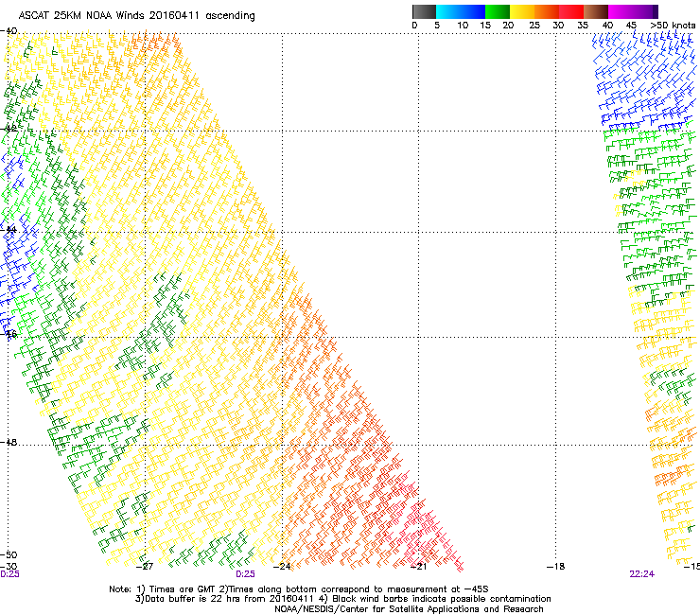Viewport: 700px width, 615px height.
Task: Select the orange 25–30 knot legend segment
Action: tap(547, 11)
